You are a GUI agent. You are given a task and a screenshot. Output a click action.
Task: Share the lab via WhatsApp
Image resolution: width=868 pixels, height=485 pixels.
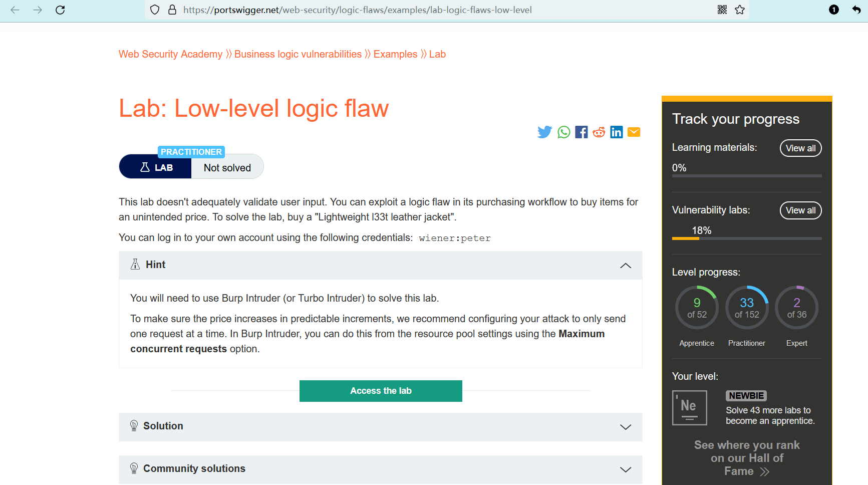(x=564, y=132)
